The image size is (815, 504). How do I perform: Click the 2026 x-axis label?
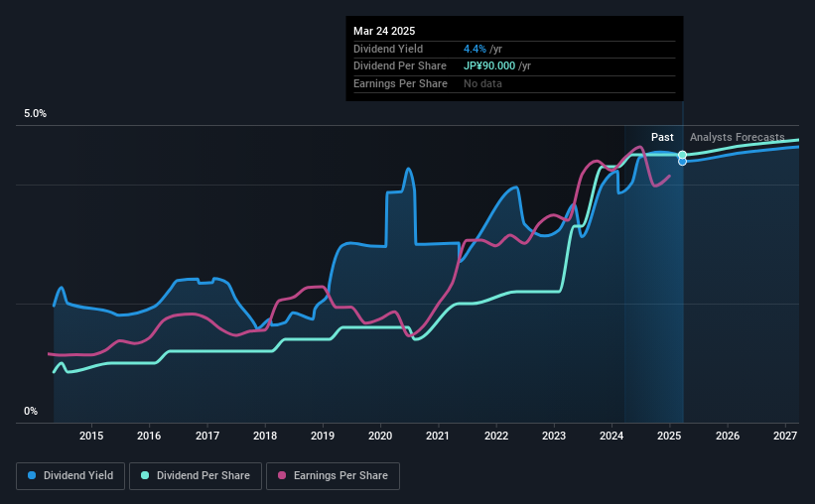pos(728,436)
